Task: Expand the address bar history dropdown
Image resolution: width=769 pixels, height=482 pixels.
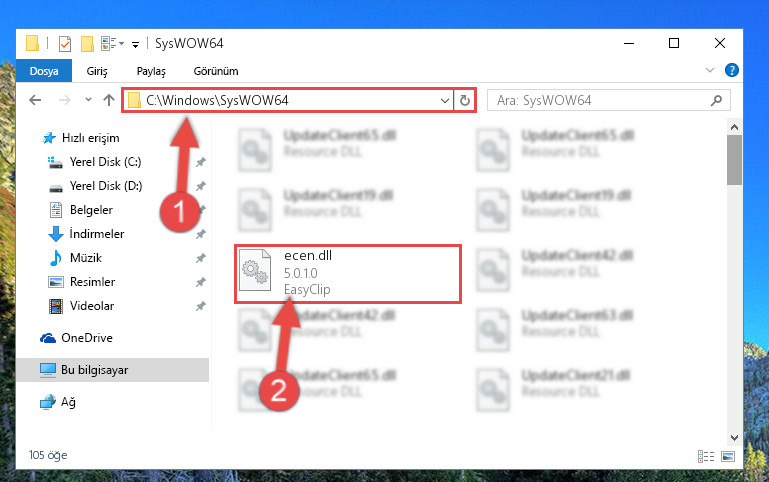Action: point(445,101)
